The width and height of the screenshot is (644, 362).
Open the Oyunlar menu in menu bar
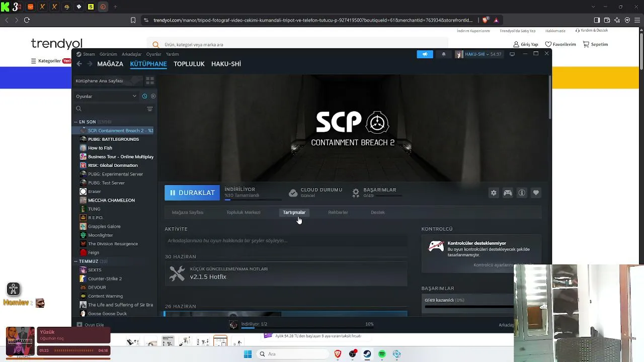point(154,54)
